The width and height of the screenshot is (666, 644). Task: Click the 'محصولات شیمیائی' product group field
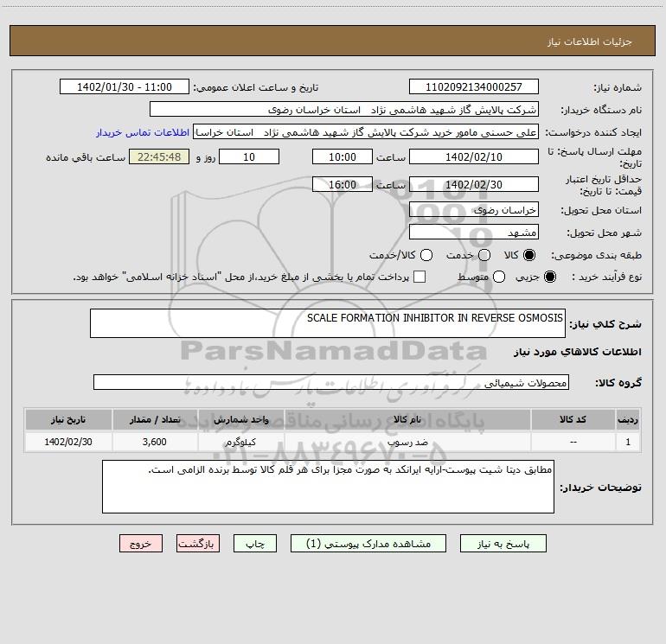330,381
